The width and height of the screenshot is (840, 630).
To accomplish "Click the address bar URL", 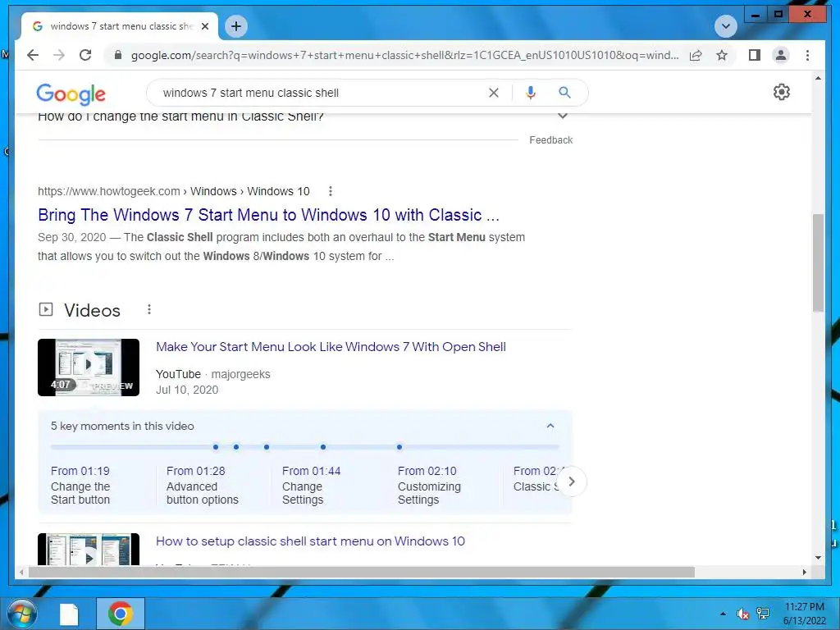I will pos(404,55).
